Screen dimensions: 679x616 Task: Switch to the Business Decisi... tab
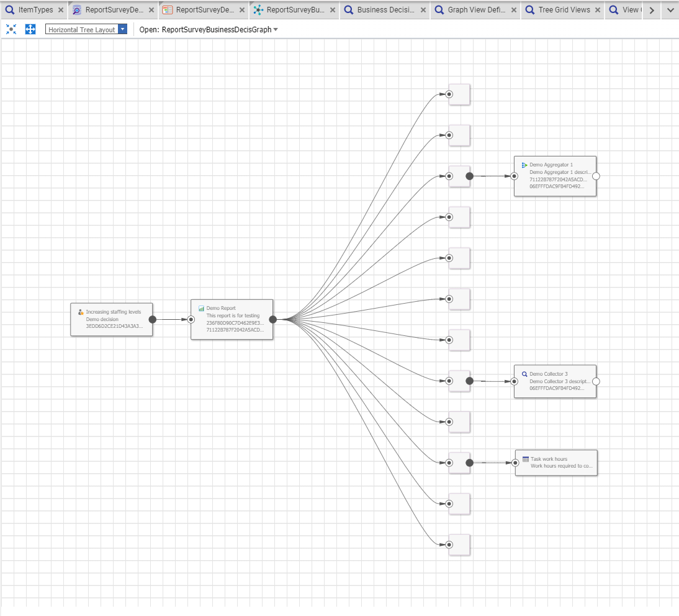[x=385, y=9]
